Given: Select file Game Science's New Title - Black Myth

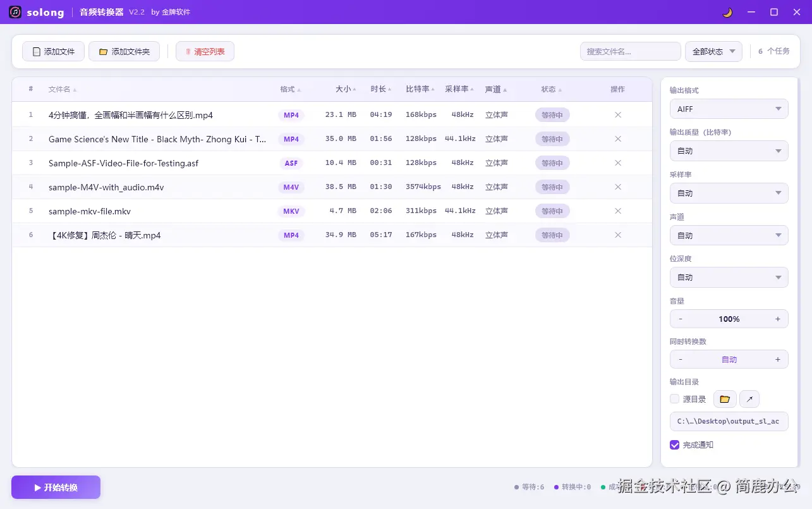Looking at the screenshot, I should pos(157,139).
